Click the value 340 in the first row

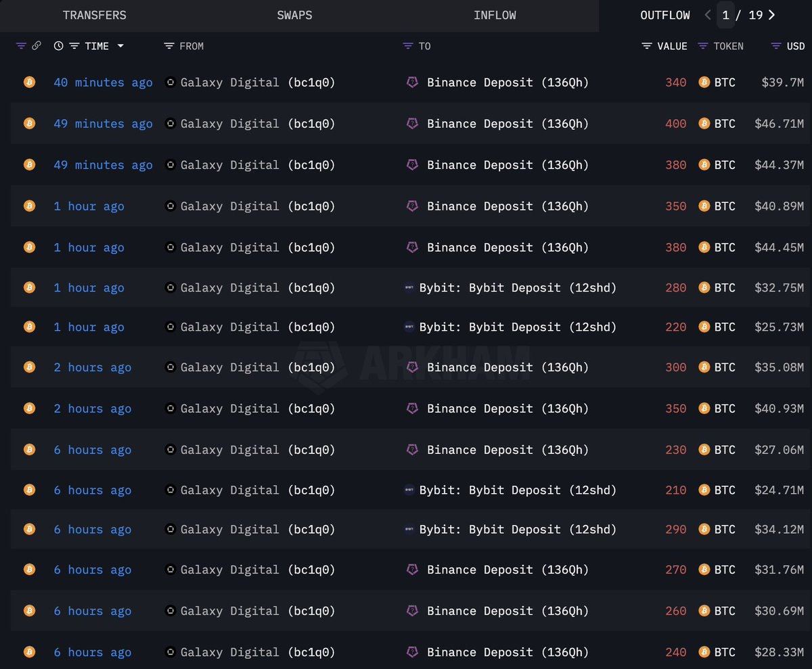(676, 83)
